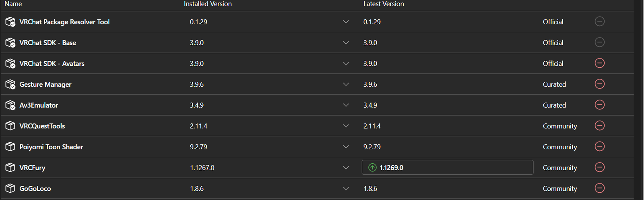The height and width of the screenshot is (200, 644).
Task: Remove the GoGoLoco package
Action: pos(599,188)
